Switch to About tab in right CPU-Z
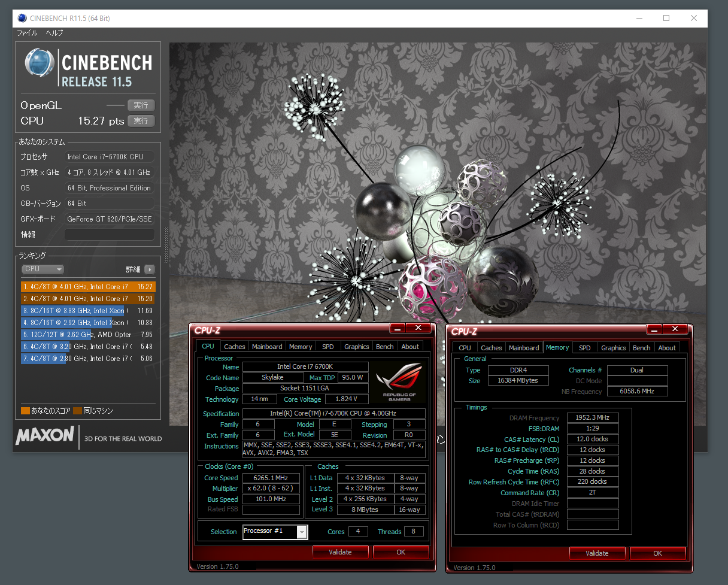728x585 pixels. (x=667, y=348)
